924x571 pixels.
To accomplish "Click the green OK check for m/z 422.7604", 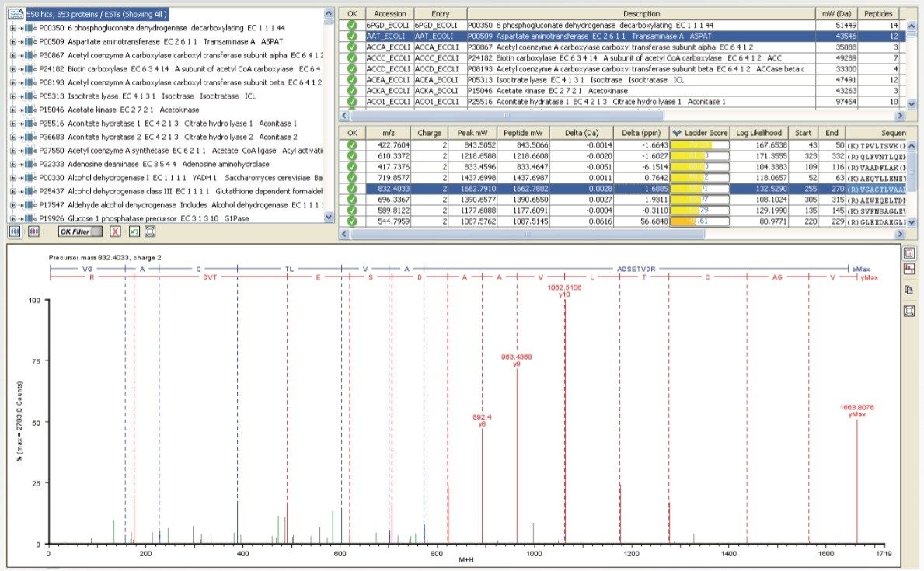I will tap(352, 145).
